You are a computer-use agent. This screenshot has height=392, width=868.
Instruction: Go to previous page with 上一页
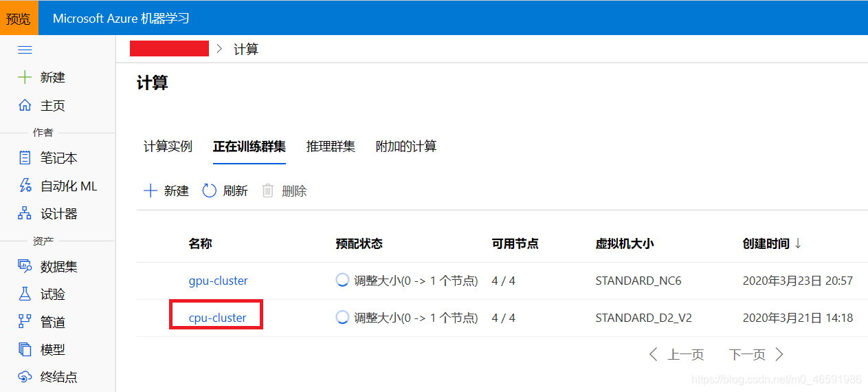click(677, 354)
